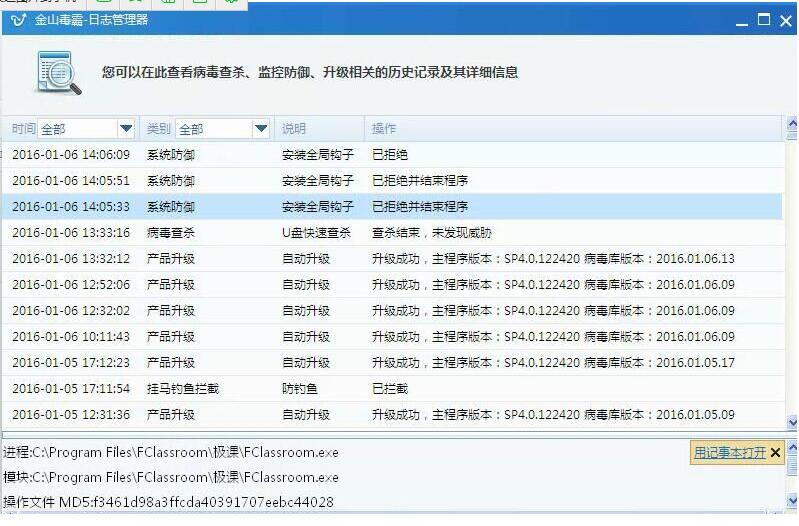Click the 说明 column header
This screenshot has height=526, width=799.
294,128
